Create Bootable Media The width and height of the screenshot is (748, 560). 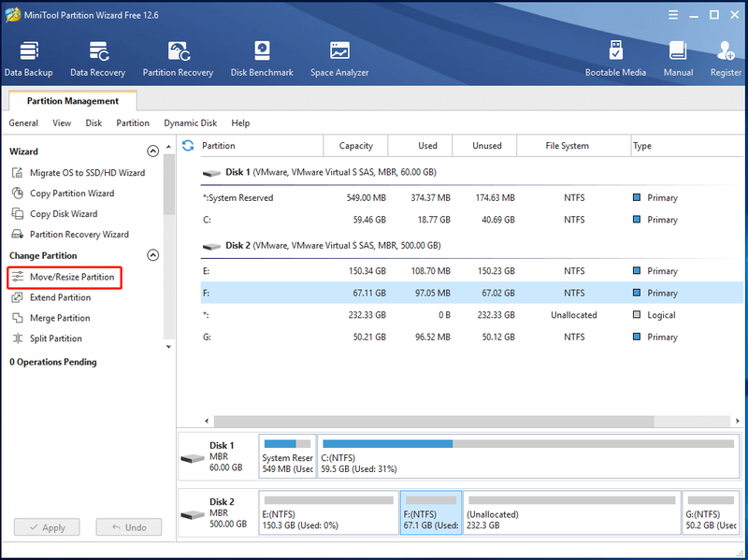[x=615, y=59]
